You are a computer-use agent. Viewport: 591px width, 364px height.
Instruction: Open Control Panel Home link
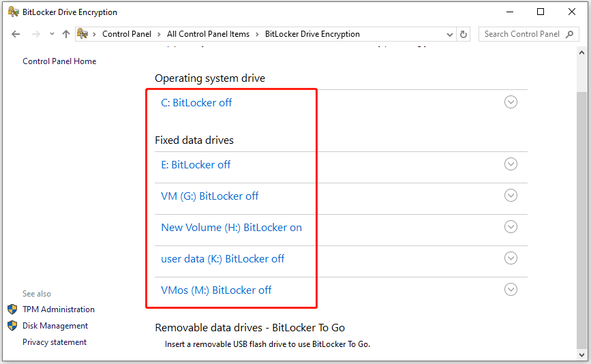coord(59,61)
